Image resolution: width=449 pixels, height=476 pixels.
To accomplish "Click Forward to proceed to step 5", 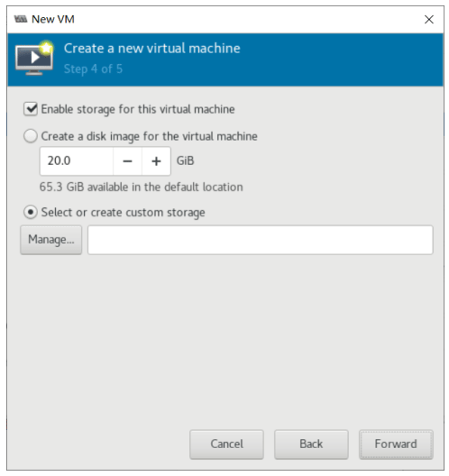I will (396, 444).
